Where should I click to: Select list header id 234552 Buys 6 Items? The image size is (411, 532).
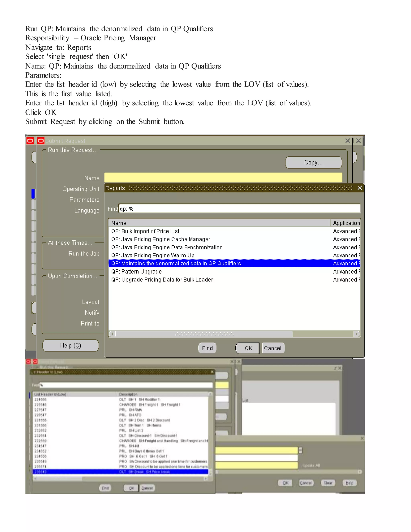[x=121, y=451]
